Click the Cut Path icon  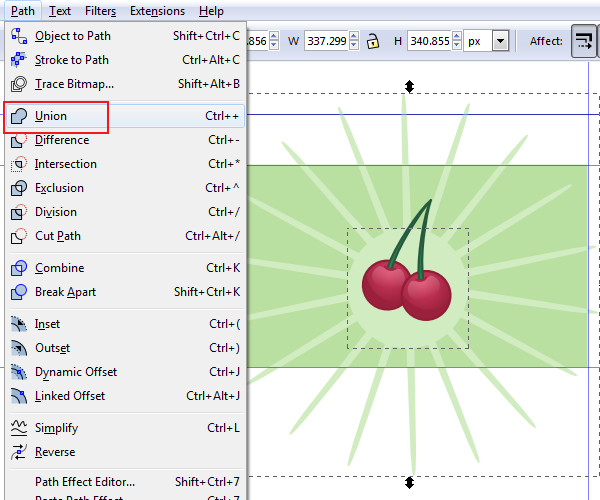(x=19, y=236)
